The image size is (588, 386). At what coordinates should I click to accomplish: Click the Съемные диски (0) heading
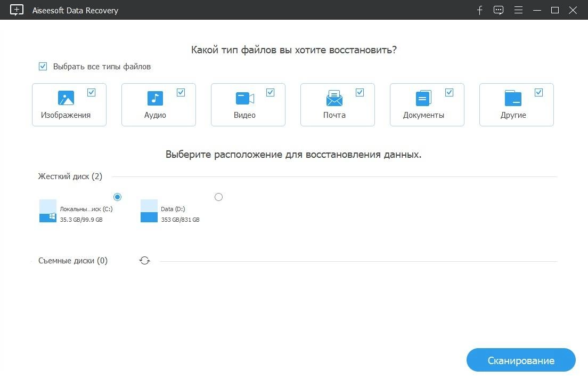point(73,261)
